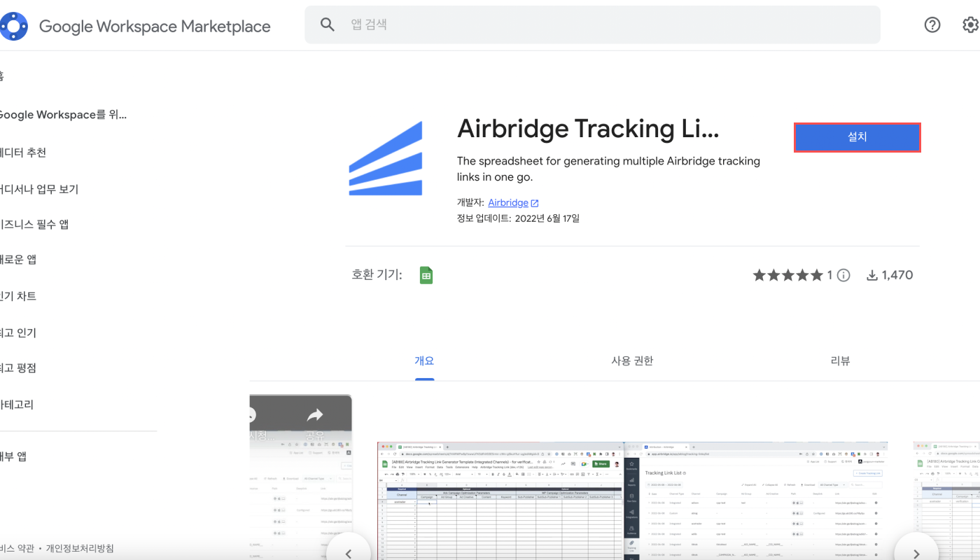Switch to the 사용 권한 tab
This screenshot has width=980, height=560.
coord(632,360)
